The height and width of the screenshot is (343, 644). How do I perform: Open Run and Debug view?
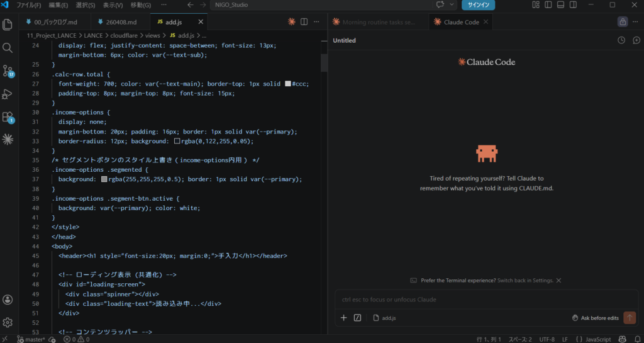tap(8, 94)
